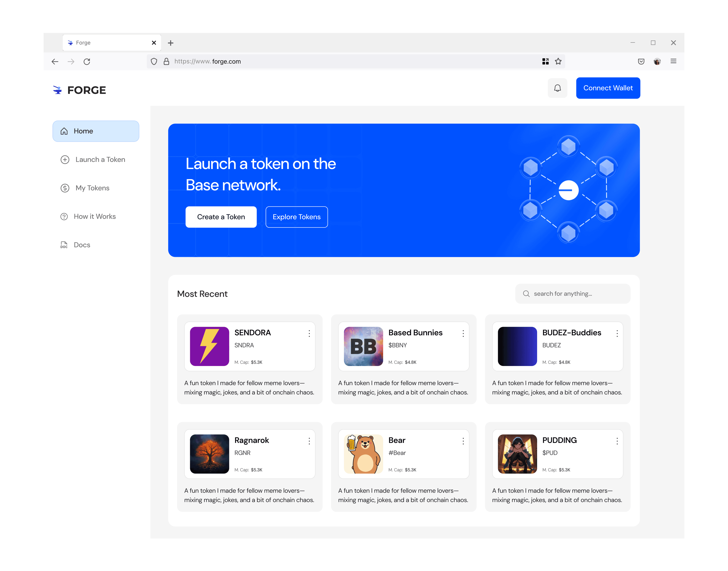The height and width of the screenshot is (571, 728).
Task: Click the FORGE wordmark in the header
Action: pyautogui.click(x=87, y=90)
